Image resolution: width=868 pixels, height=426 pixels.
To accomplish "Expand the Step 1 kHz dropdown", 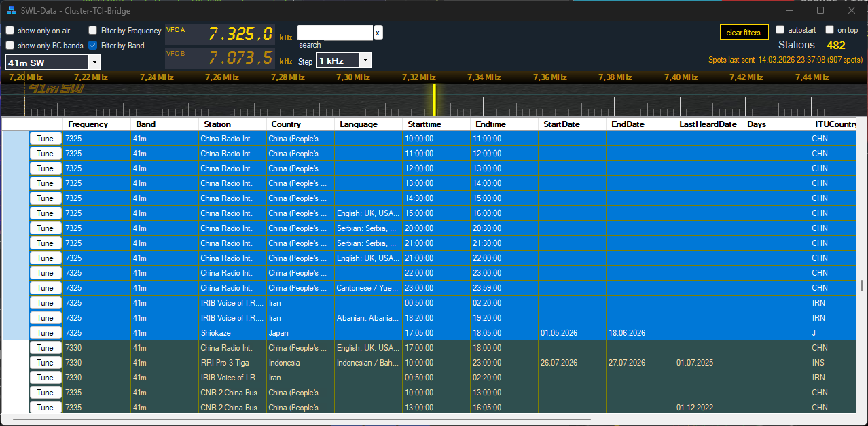I will [365, 60].
